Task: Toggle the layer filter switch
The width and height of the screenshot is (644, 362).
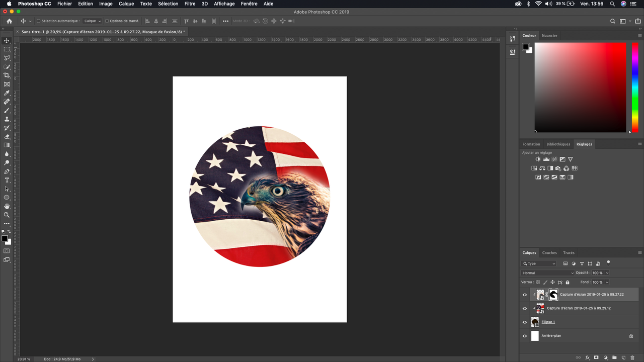Action: (608, 262)
